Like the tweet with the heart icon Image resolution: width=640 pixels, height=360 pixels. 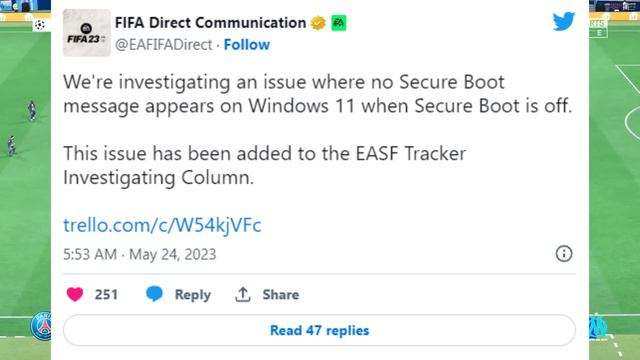(x=75, y=294)
